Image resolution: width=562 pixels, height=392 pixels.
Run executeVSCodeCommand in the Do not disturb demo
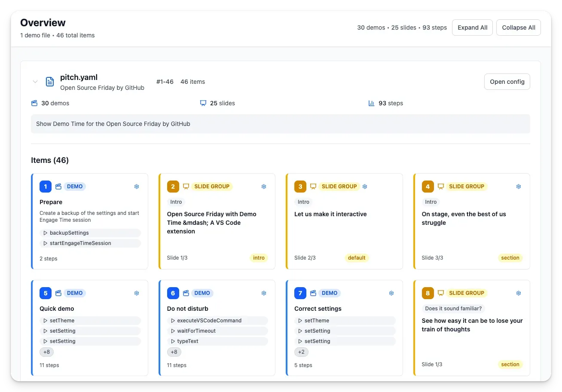(217, 320)
